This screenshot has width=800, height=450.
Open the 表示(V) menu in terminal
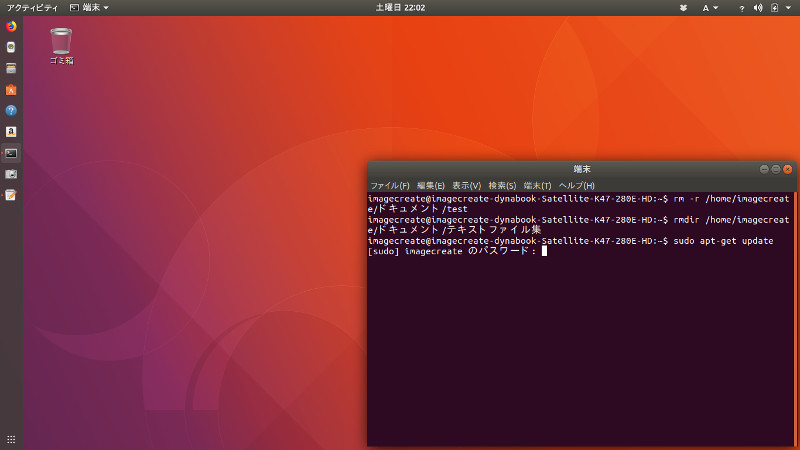(466, 186)
